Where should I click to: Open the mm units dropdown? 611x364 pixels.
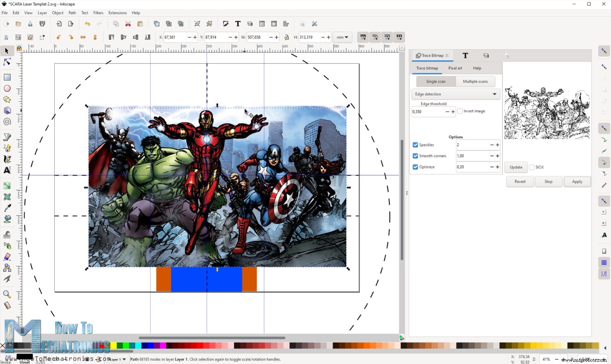[342, 37]
